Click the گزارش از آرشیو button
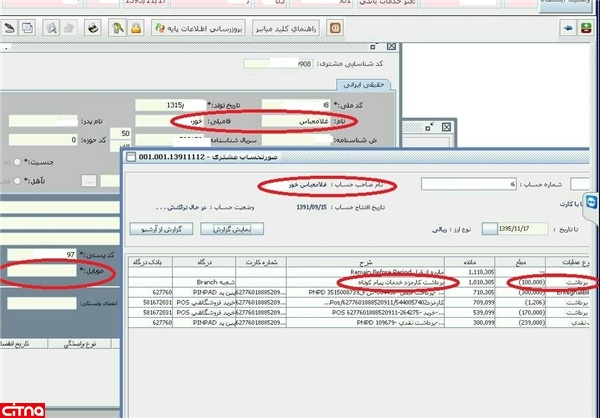 point(161,229)
